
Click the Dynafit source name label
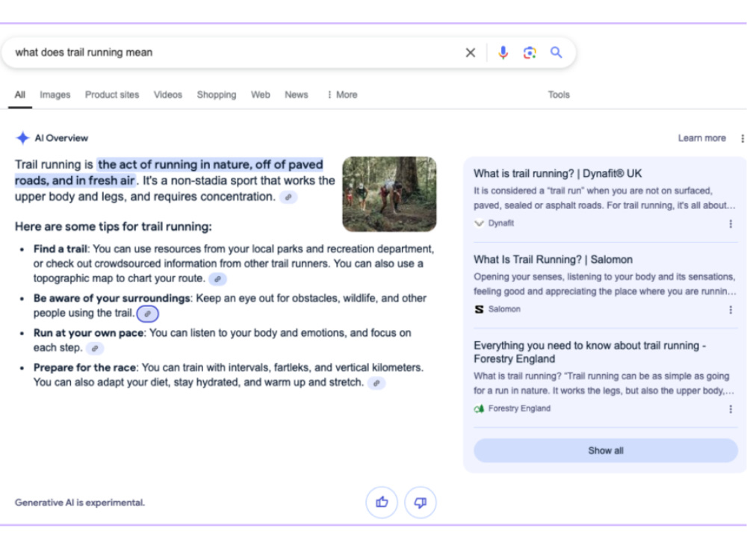click(x=500, y=223)
